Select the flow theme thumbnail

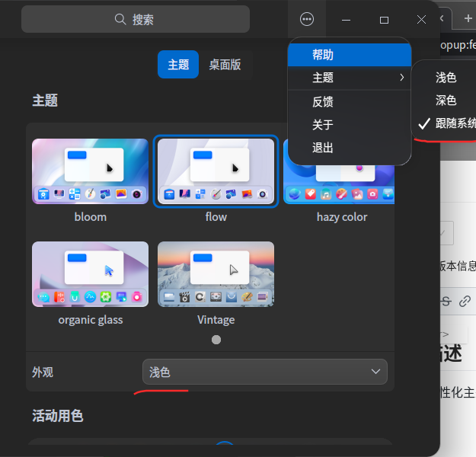[x=216, y=171]
